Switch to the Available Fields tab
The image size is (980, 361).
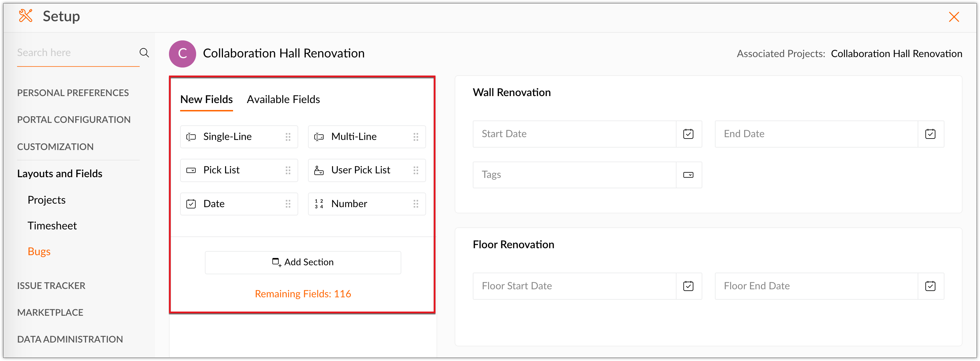283,99
